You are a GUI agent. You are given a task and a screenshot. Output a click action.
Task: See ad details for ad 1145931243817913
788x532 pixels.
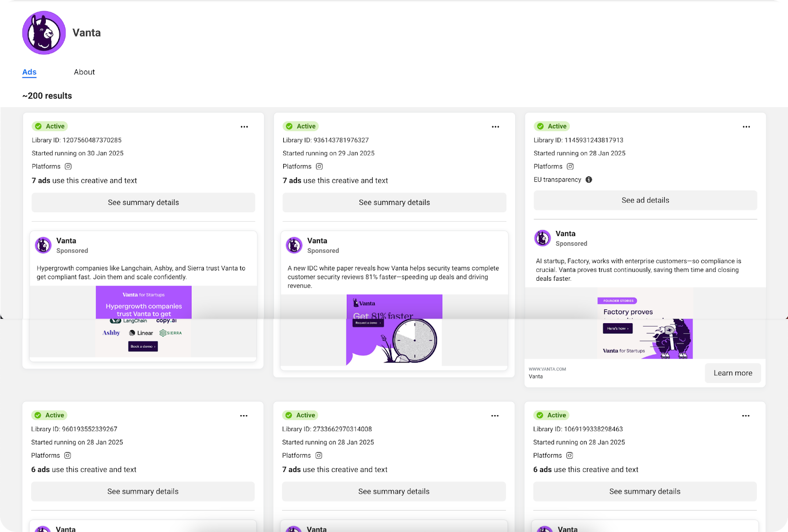[645, 200]
